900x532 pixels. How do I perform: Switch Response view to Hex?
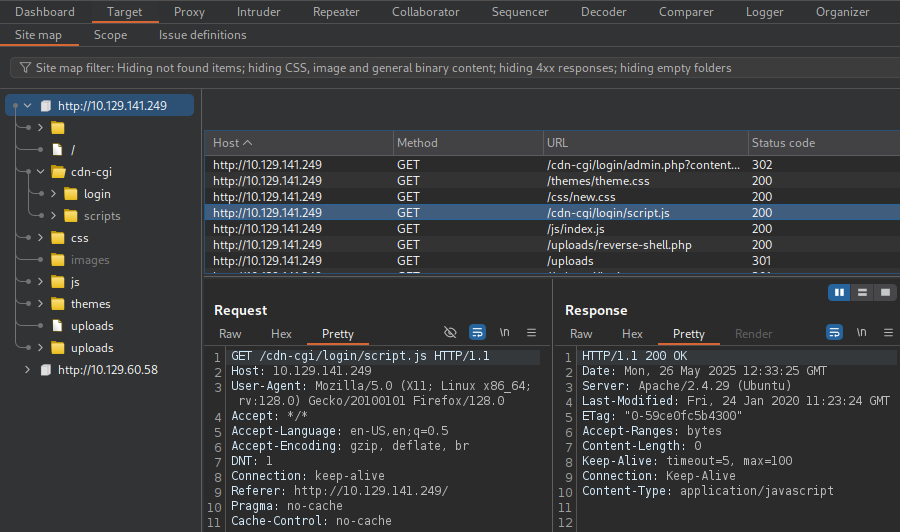632,334
